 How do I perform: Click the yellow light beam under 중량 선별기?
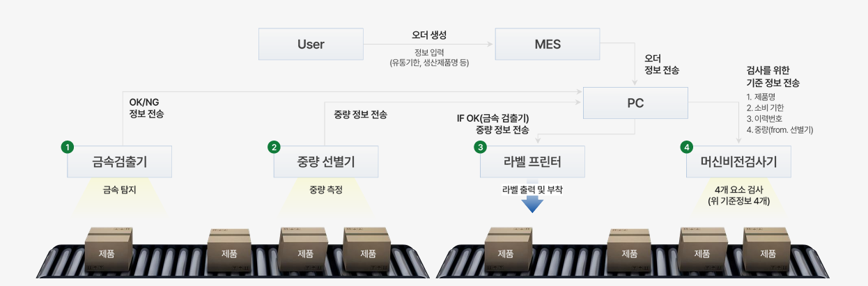tap(325, 202)
